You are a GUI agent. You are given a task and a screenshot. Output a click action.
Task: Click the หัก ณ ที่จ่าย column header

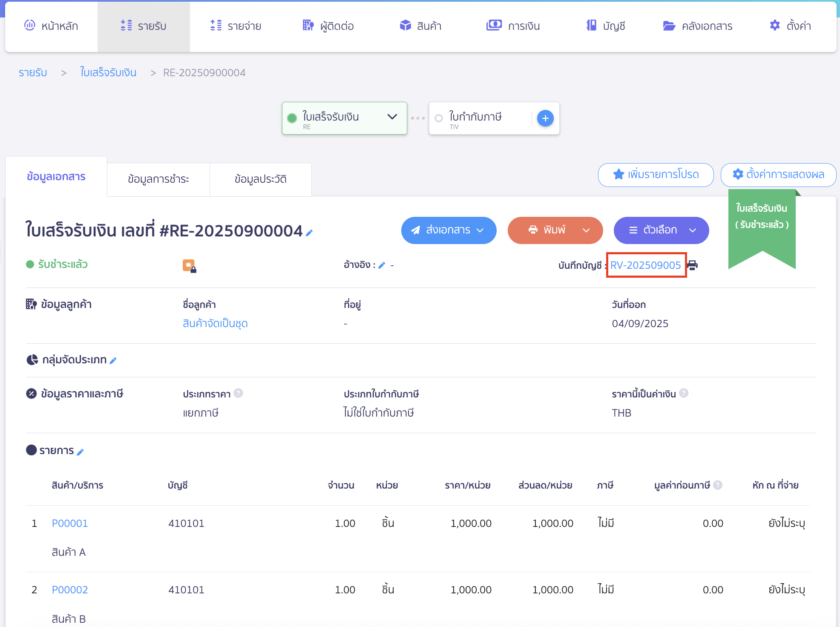[776, 485]
